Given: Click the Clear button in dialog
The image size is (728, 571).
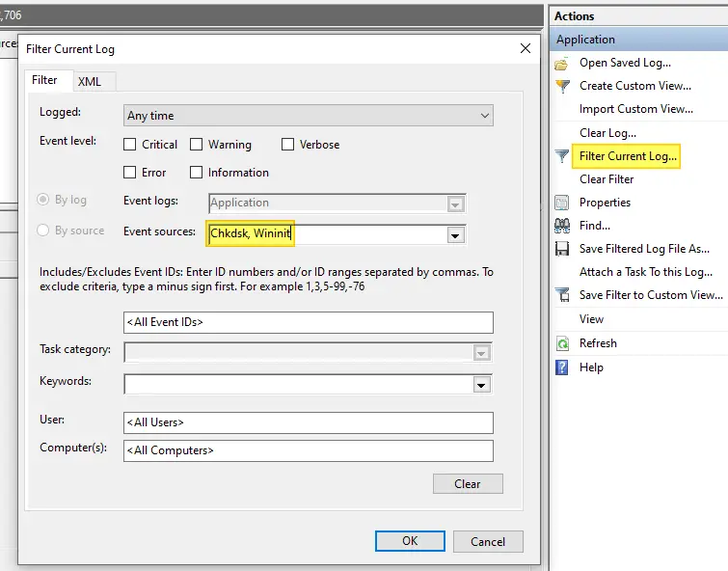Looking at the screenshot, I should point(468,483).
